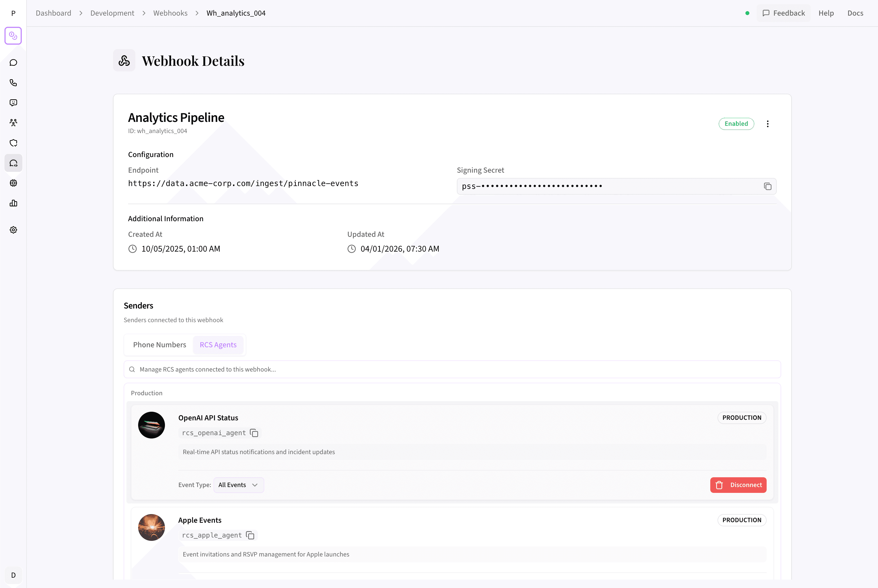This screenshot has height=588, width=878.
Task: Toggle the Enabled status of Analytics Pipeline
Action: tap(736, 123)
